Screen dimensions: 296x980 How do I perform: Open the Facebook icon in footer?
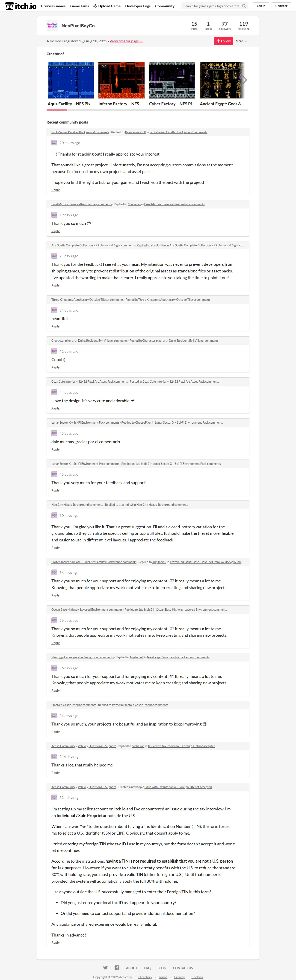coord(117,967)
